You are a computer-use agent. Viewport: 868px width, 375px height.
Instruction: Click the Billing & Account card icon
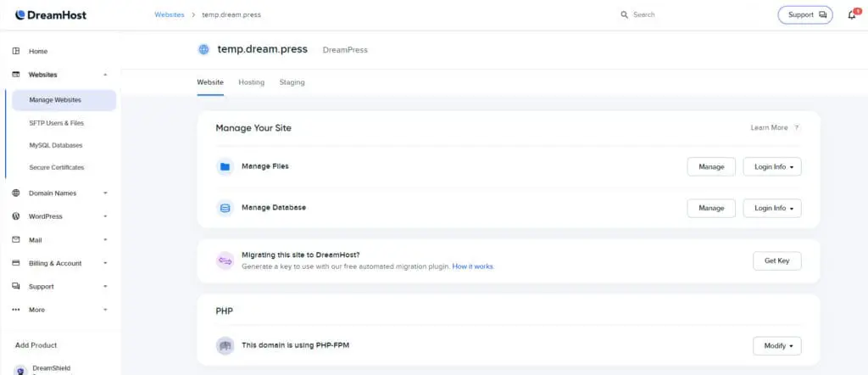pos(16,263)
